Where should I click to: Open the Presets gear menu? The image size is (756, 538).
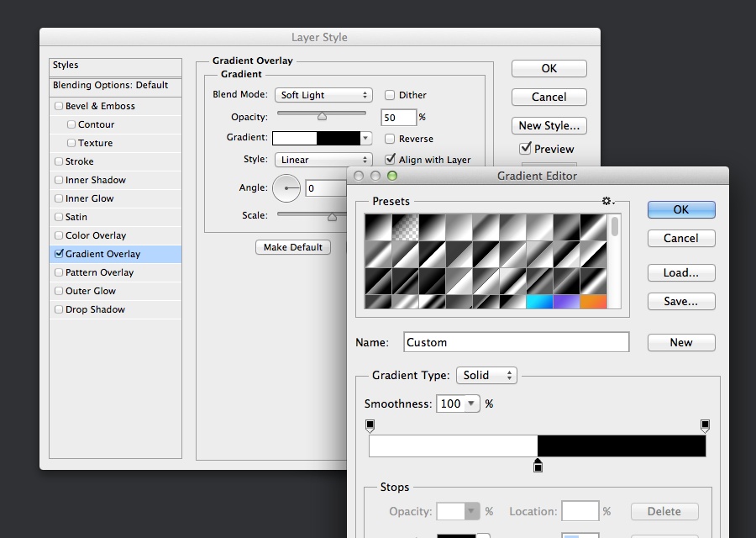608,201
